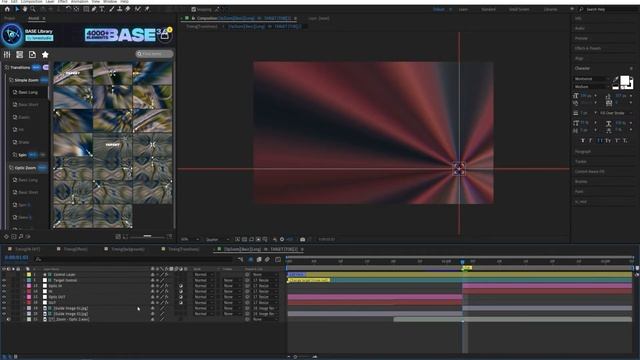Image resolution: width=640 pixels, height=360 pixels.
Task: Toggle visibility of Optic OUT layer
Action: pyautogui.click(x=4, y=297)
